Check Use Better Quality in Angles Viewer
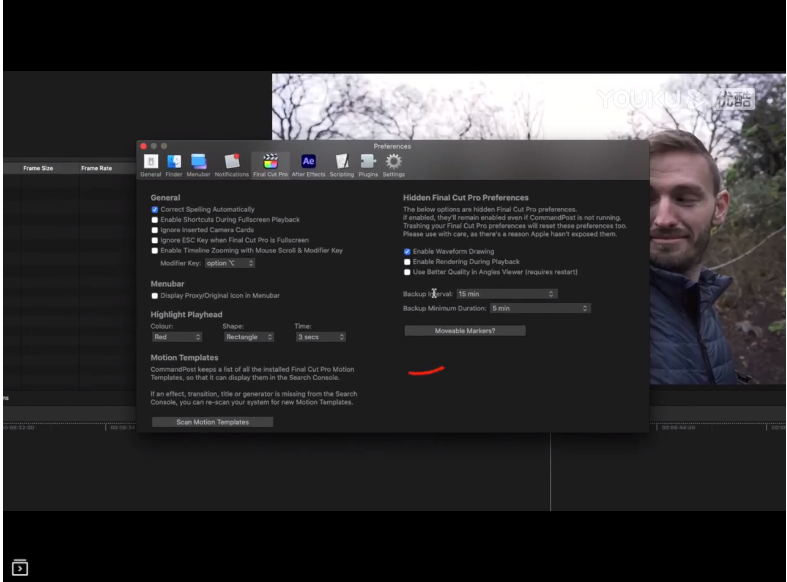 (x=407, y=272)
